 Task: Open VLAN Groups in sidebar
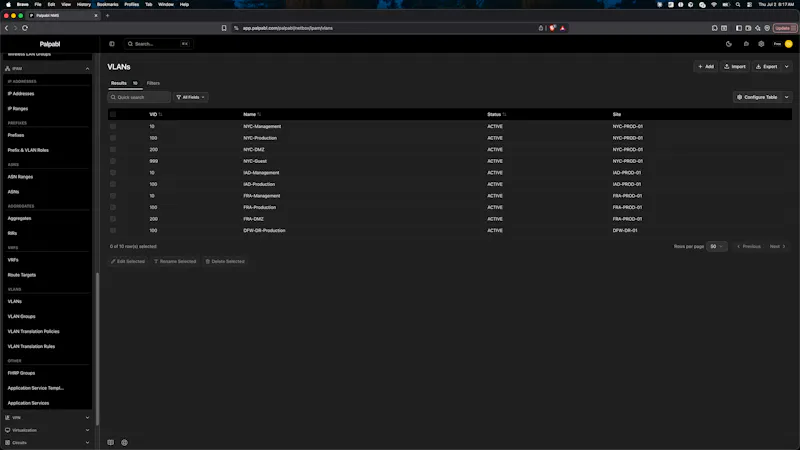click(21, 316)
